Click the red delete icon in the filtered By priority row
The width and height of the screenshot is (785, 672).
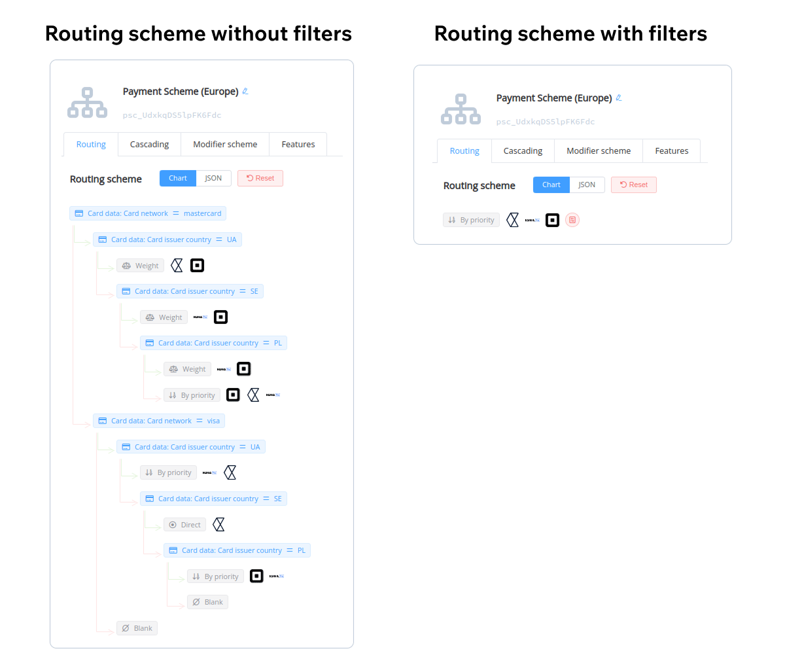click(x=572, y=220)
